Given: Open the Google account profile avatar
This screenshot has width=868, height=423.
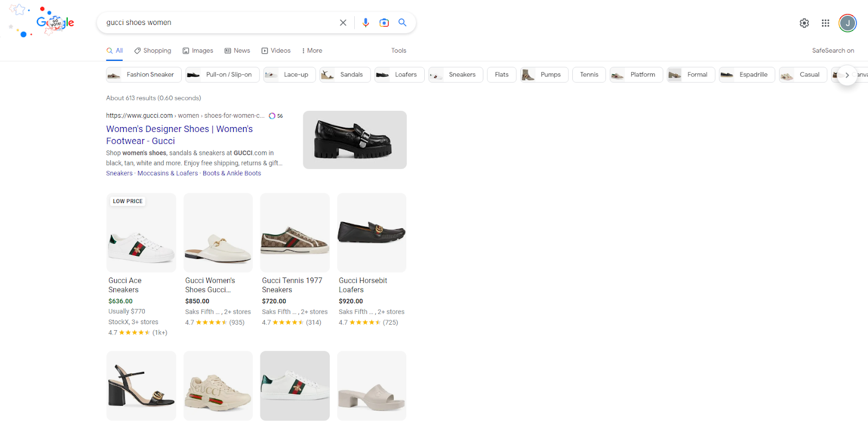Looking at the screenshot, I should 847,23.
